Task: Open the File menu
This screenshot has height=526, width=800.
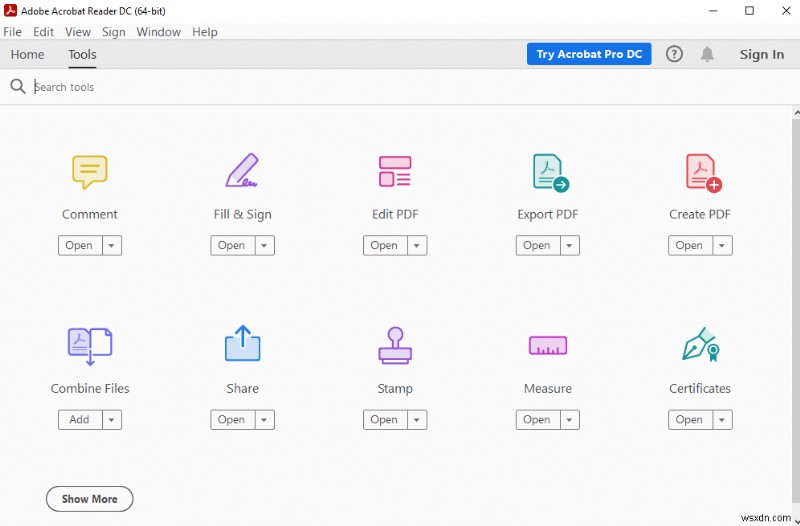Action: tap(12, 32)
